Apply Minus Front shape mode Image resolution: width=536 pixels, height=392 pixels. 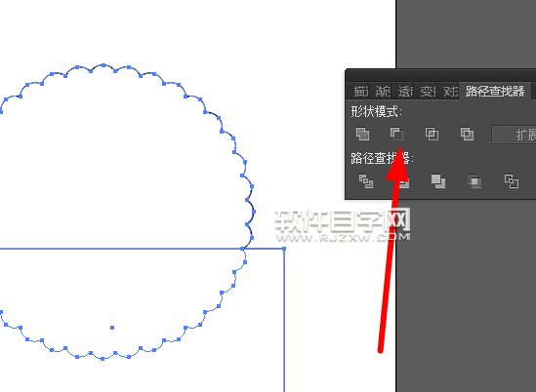pos(397,134)
